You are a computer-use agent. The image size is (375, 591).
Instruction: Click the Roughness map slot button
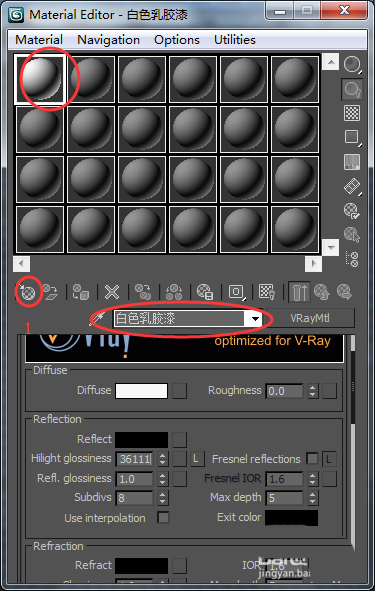point(329,391)
